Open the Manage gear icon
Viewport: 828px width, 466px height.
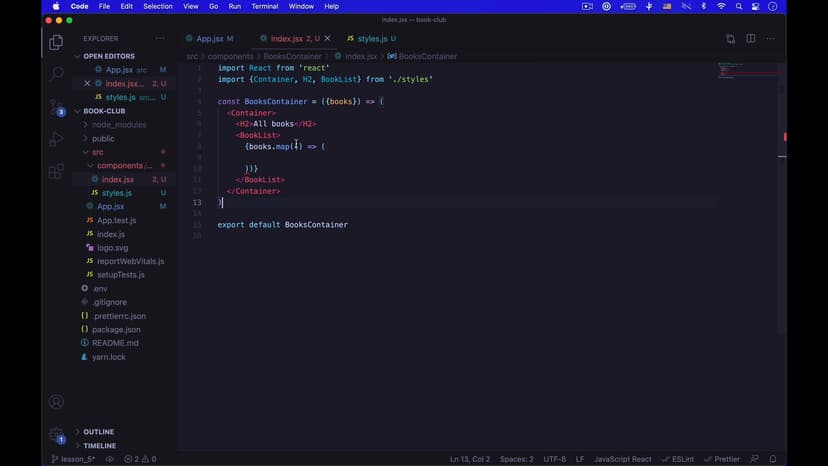(56, 435)
